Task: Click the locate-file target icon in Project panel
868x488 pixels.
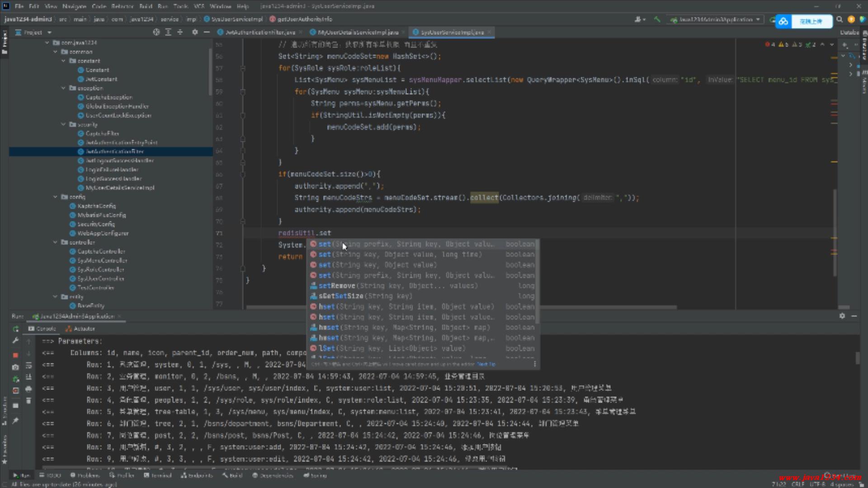Action: (x=156, y=32)
